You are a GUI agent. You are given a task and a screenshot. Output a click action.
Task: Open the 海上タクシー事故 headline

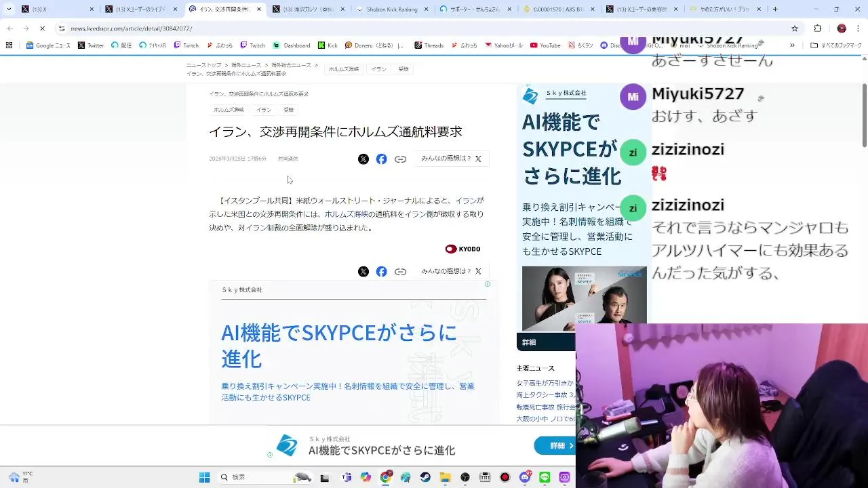pyautogui.click(x=546, y=394)
